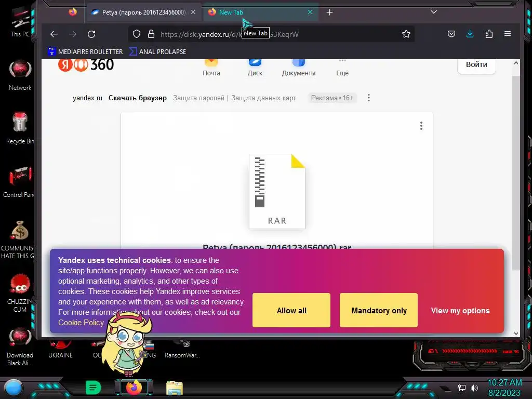Click the Start orb button
This screenshot has height=399, width=532.
(x=14, y=388)
